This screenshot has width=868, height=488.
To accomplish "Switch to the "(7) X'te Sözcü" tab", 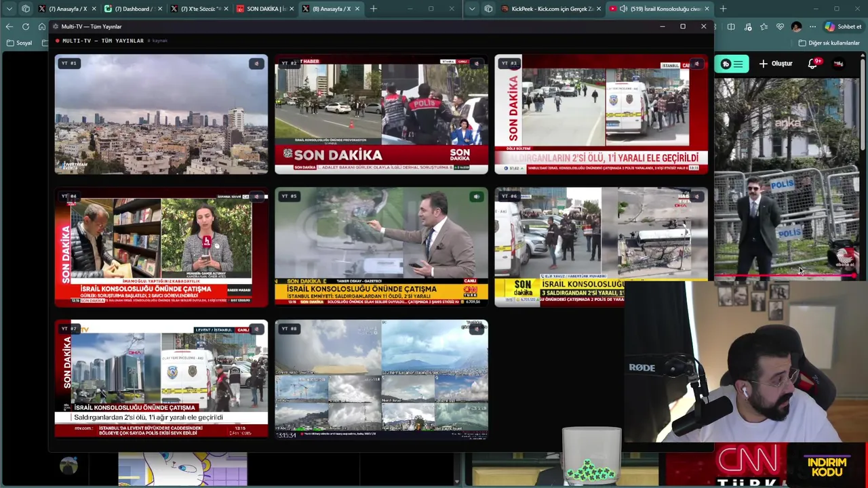I will [199, 9].
